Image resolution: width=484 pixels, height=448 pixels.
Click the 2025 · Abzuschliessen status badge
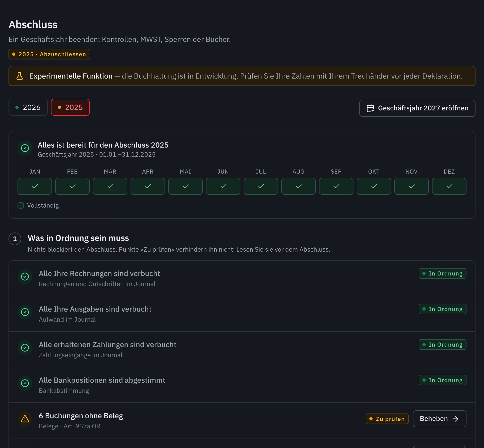[x=49, y=54]
